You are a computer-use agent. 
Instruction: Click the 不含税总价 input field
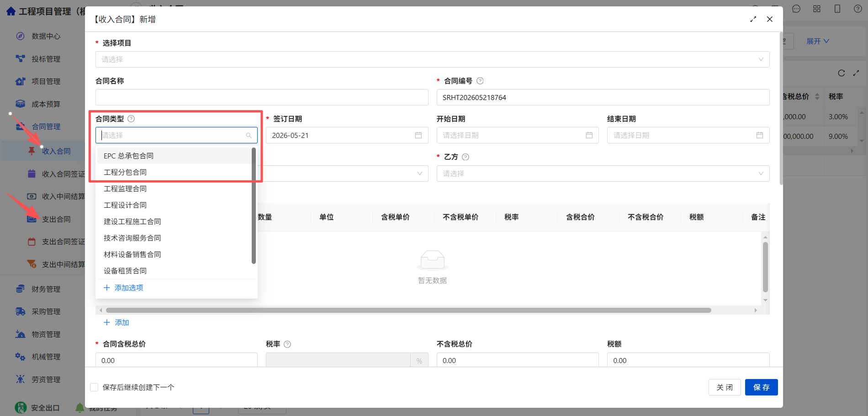[x=518, y=360]
